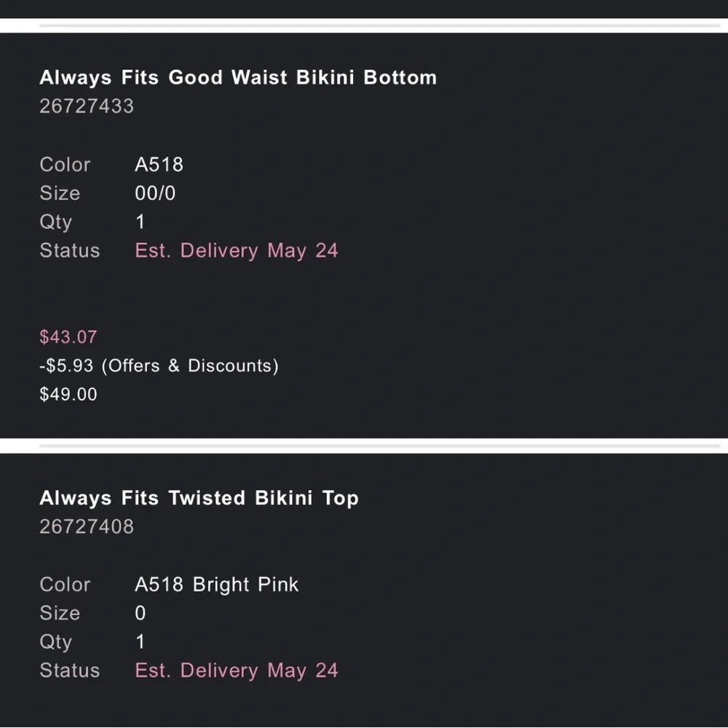Viewport: 728px width, 728px height.
Task: Select the $43.07 discounted price
Action: [68, 337]
